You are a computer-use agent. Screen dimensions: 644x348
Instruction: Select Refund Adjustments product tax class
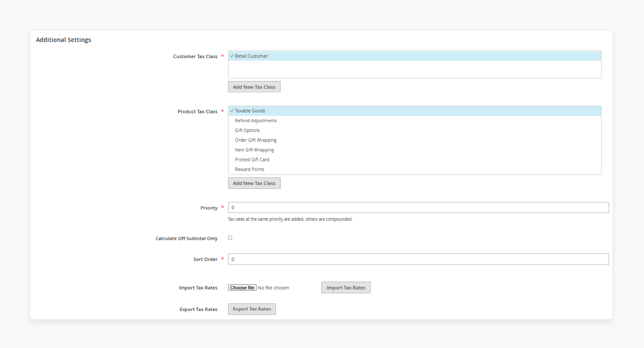pos(256,120)
